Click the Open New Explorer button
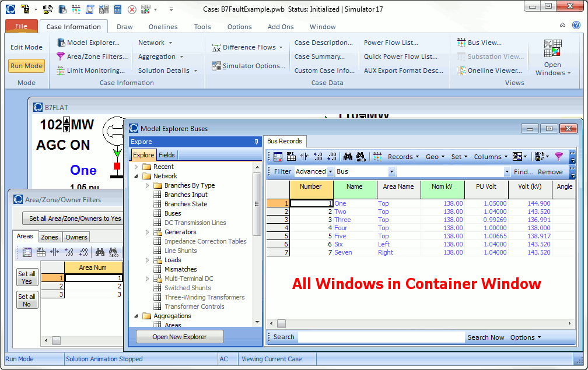Image resolution: width=588 pixels, height=370 pixels. click(180, 337)
